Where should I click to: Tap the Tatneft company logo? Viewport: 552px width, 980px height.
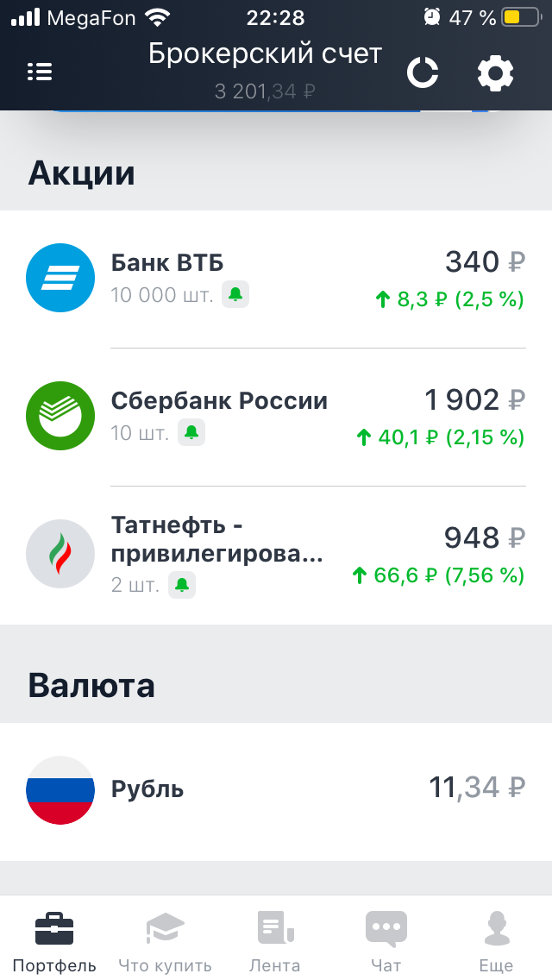pyautogui.click(x=60, y=554)
